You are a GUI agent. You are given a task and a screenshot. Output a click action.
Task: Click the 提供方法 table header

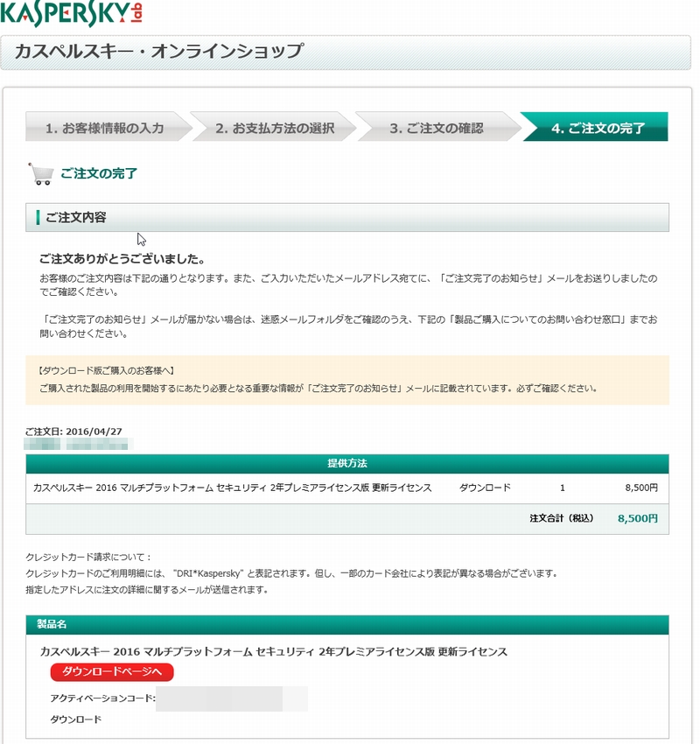[x=347, y=464]
